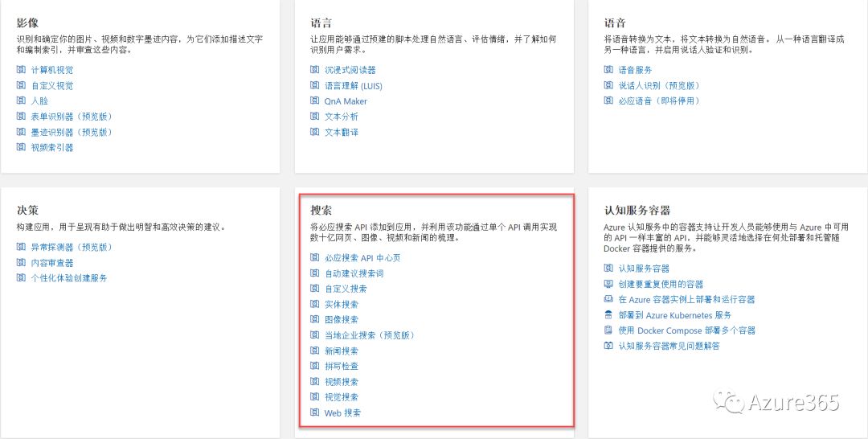Go to 个性化体验创建服务 page
The height and width of the screenshot is (439, 868).
click(68, 278)
